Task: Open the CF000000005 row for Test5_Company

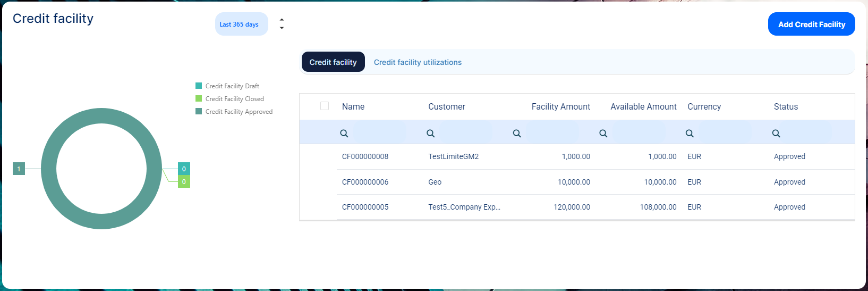Action: [x=365, y=207]
